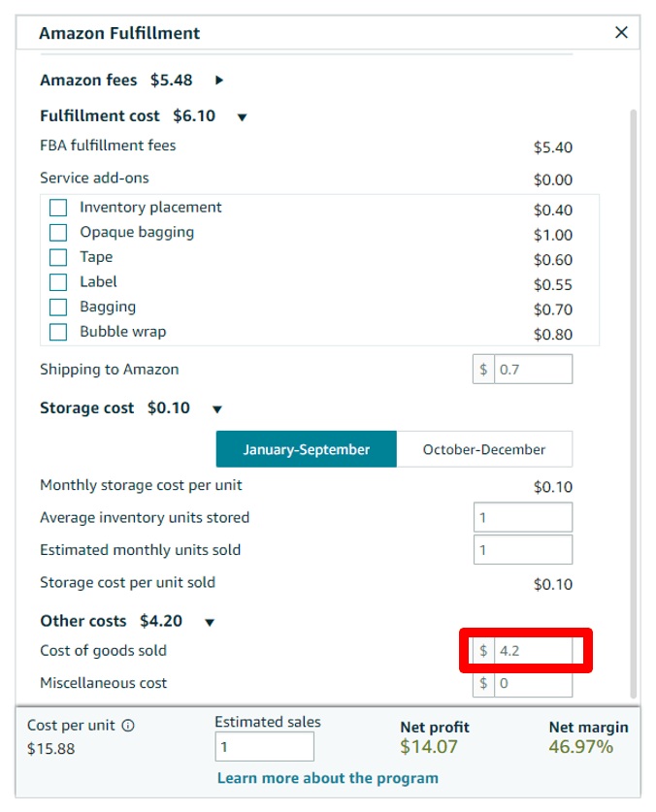
Task: Click the Estimated sales input box
Action: [264, 747]
